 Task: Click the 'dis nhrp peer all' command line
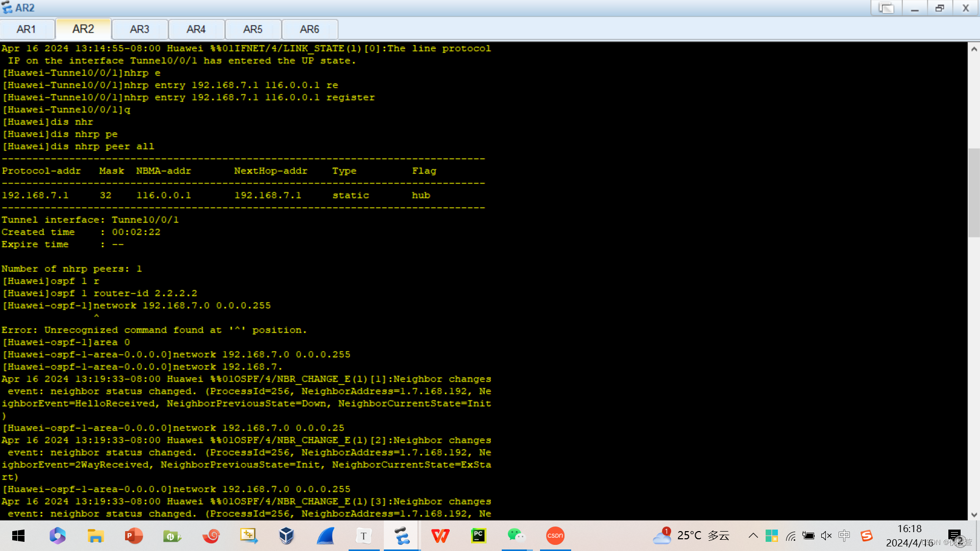click(79, 146)
